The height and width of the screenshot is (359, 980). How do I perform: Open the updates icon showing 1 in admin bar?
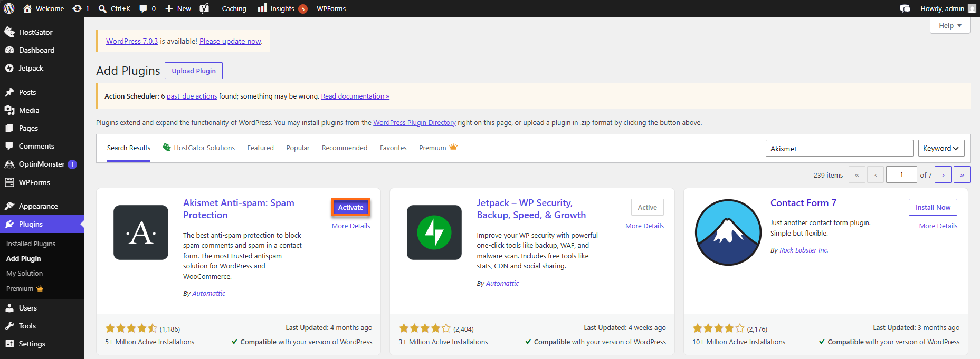(81, 8)
